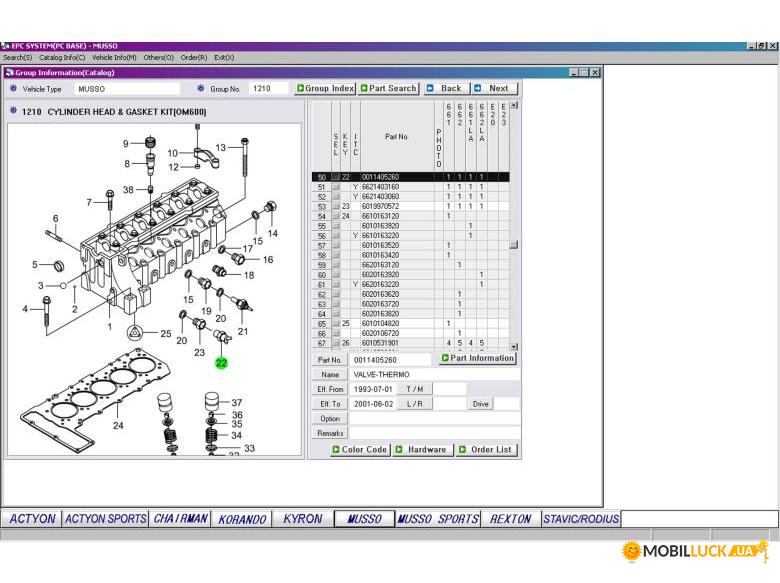The width and height of the screenshot is (780, 583).
Task: Tick the SEL checkbox for row 50
Action: (336, 177)
